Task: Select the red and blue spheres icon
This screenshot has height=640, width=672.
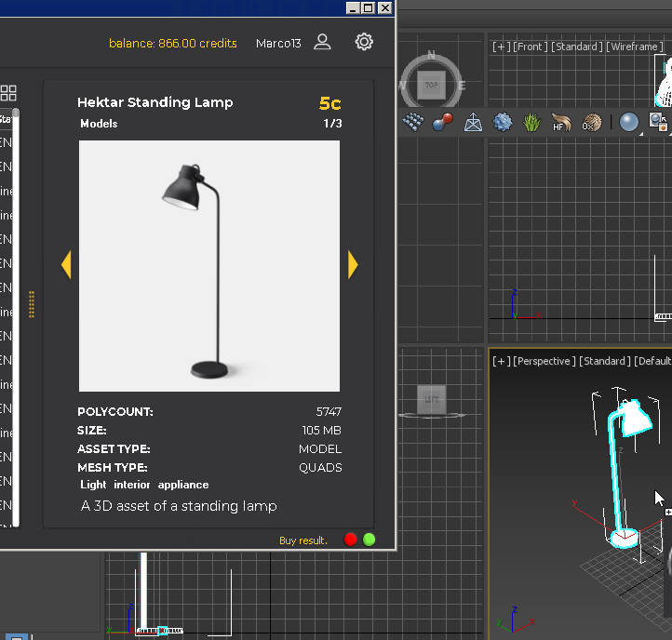Action: [442, 122]
